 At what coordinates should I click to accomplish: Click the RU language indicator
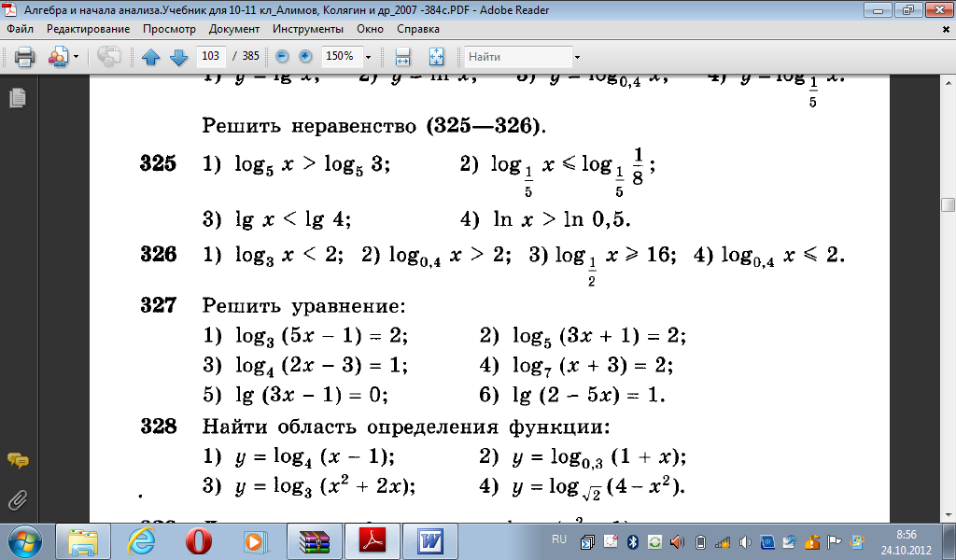559,539
